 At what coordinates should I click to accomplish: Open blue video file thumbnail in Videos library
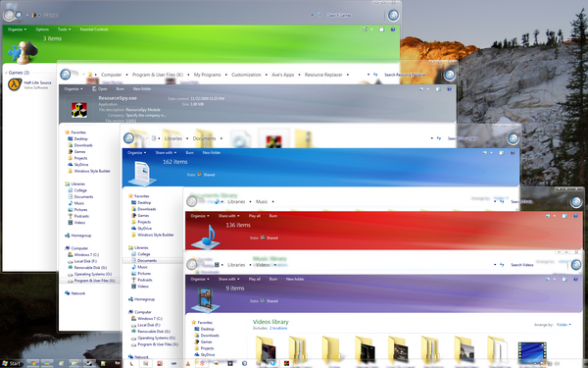pyautogui.click(x=532, y=352)
